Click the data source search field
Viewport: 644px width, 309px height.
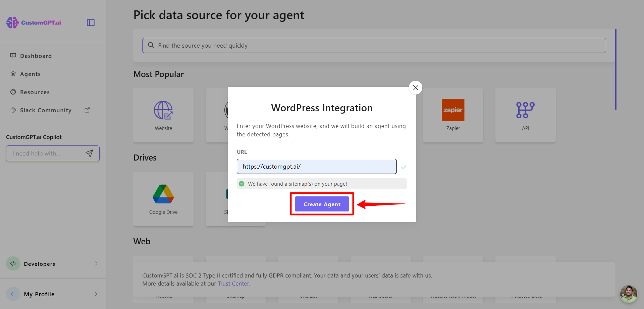(374, 45)
